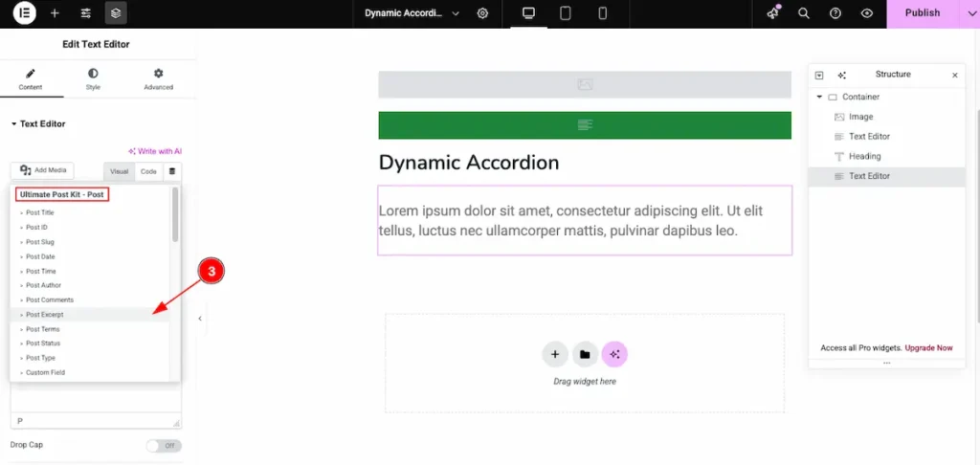Click the Publish button
The height and width of the screenshot is (465, 980).
(x=922, y=13)
